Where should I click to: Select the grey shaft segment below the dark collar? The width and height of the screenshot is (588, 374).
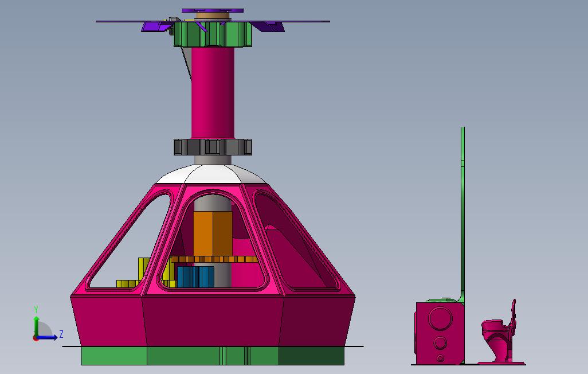(x=213, y=160)
